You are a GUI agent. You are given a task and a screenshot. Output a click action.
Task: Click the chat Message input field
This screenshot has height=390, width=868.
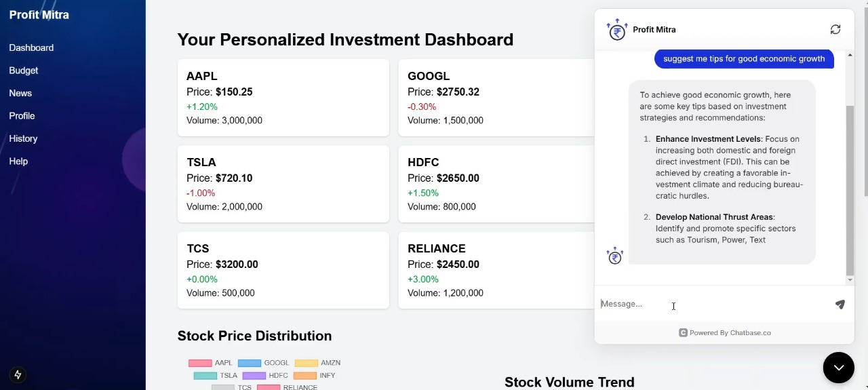(x=712, y=304)
